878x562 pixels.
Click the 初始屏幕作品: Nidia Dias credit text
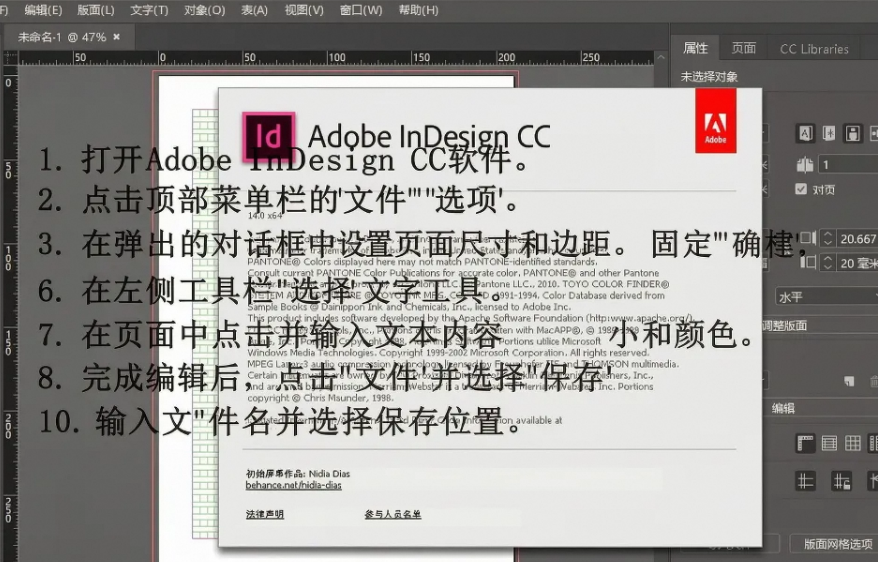point(298,474)
